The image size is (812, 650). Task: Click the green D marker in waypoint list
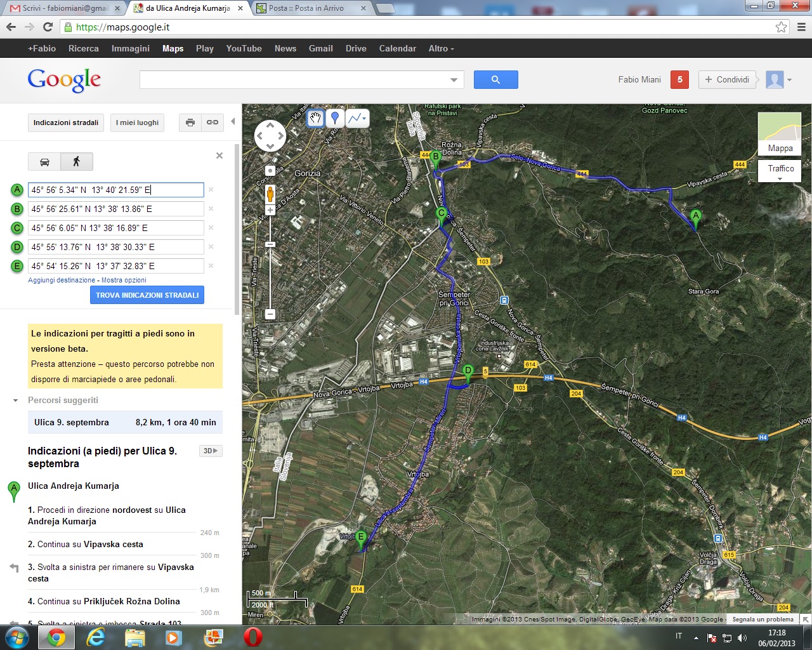coord(17,247)
